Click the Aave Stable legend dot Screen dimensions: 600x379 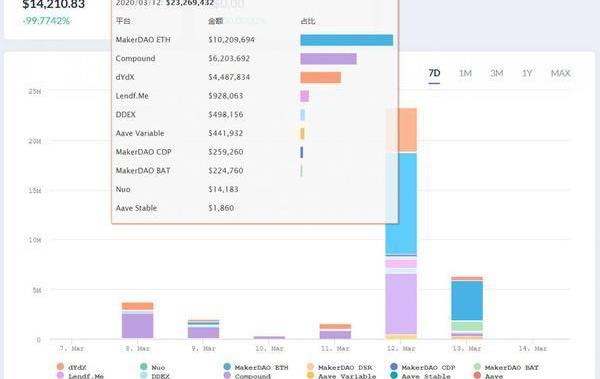394,376
